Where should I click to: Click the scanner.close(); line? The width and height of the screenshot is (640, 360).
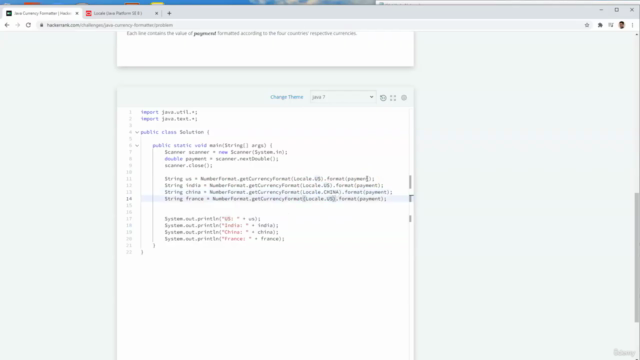click(x=188, y=165)
